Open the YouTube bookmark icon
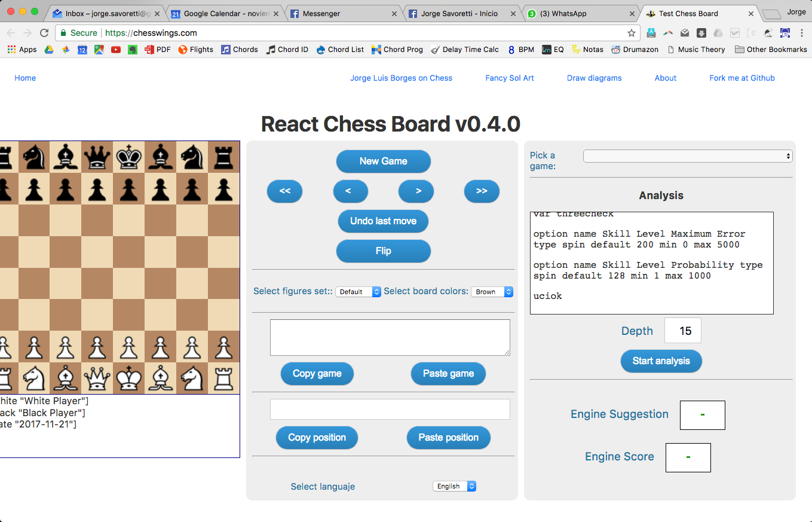This screenshot has width=812, height=522. 115,50
